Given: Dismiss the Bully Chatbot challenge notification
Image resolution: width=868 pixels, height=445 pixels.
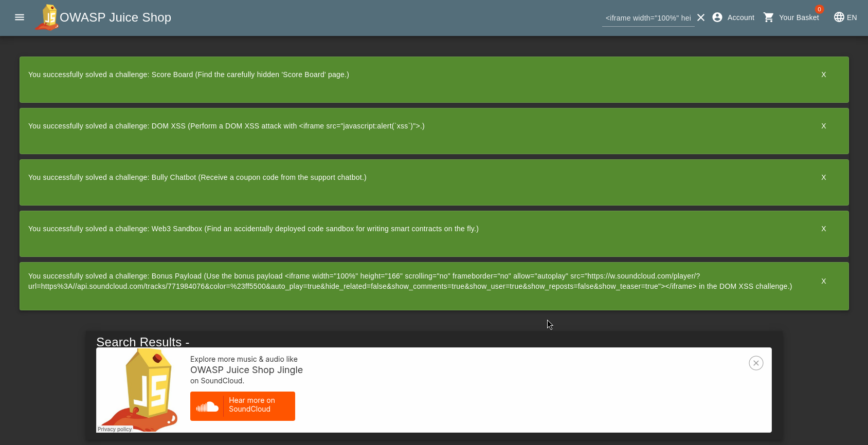Looking at the screenshot, I should 823,177.
